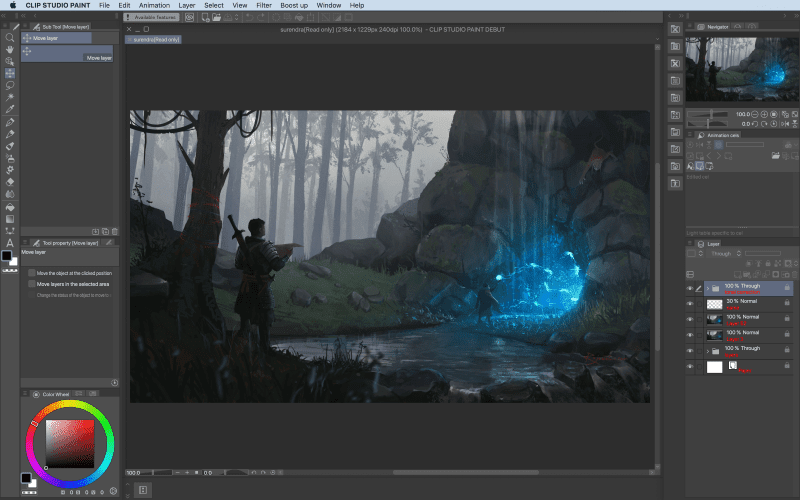This screenshot has width=800, height=500.
Task: Select the Auto select magic wand tool
Action: (9, 97)
